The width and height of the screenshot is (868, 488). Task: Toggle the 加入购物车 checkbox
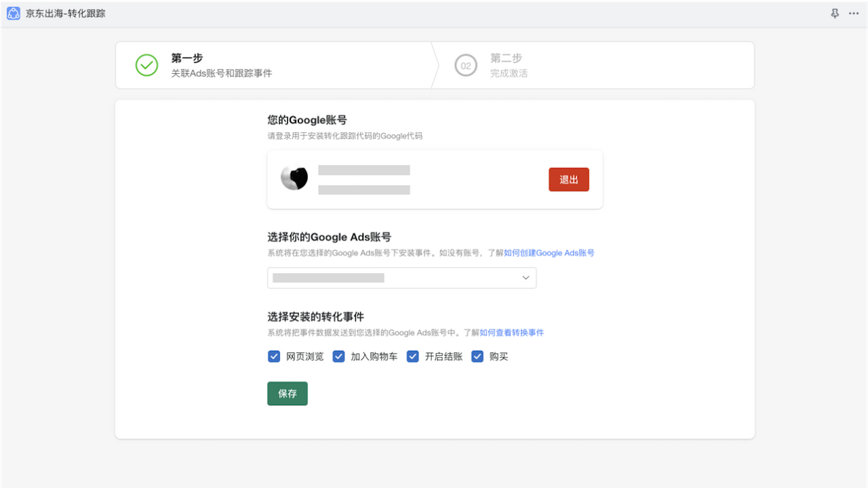coord(338,357)
